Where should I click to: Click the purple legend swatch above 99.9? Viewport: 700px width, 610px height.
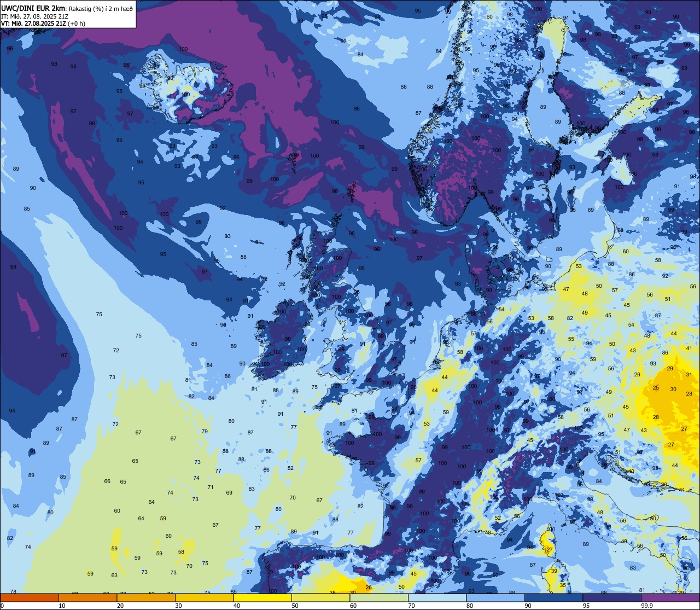click(x=670, y=597)
